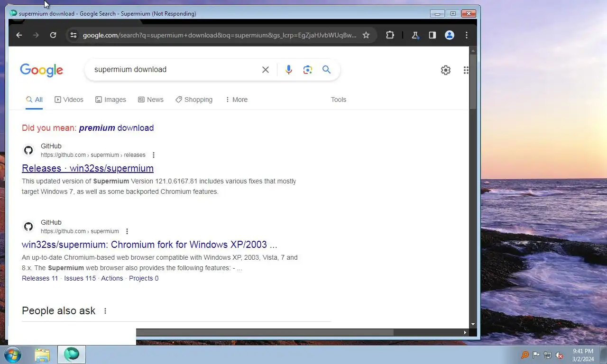This screenshot has height=364, width=607.
Task: Bookmark this page with the star icon
Action: tap(366, 35)
